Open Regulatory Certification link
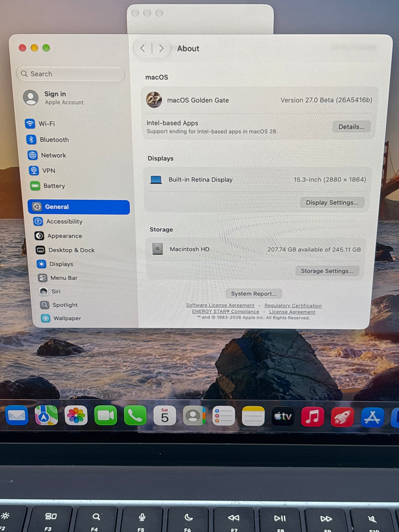 293,306
